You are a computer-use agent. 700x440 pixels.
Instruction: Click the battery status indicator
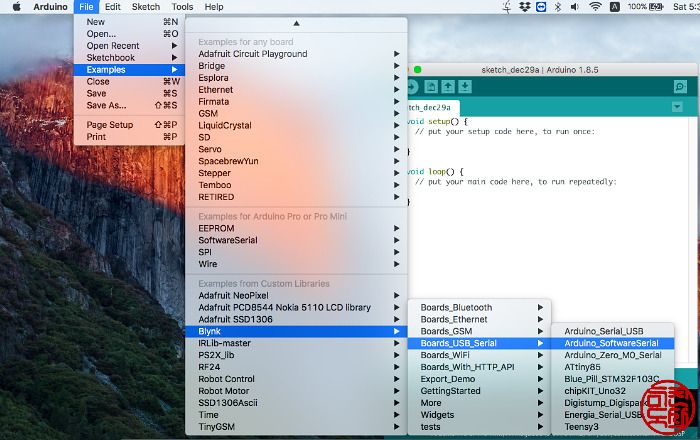645,7
